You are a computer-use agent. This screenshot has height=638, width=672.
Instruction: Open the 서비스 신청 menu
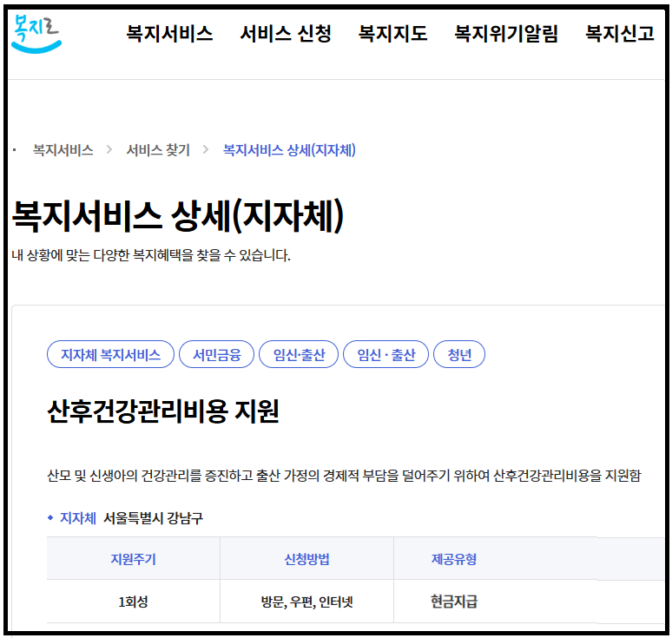(286, 34)
